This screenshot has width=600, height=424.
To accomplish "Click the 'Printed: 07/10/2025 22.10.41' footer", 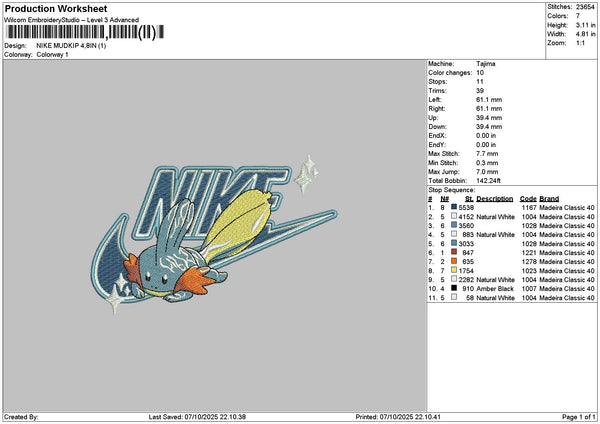I will click(x=398, y=417).
